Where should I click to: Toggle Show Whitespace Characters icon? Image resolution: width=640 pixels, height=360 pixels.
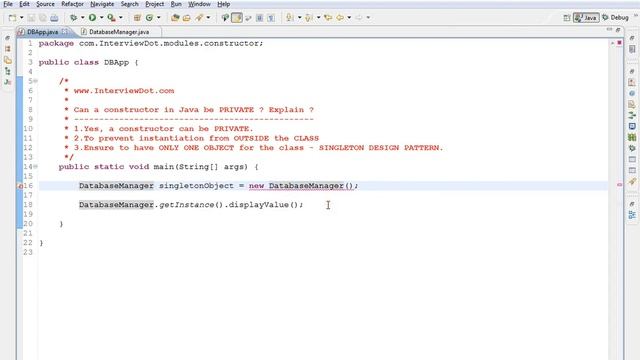click(x=271, y=18)
